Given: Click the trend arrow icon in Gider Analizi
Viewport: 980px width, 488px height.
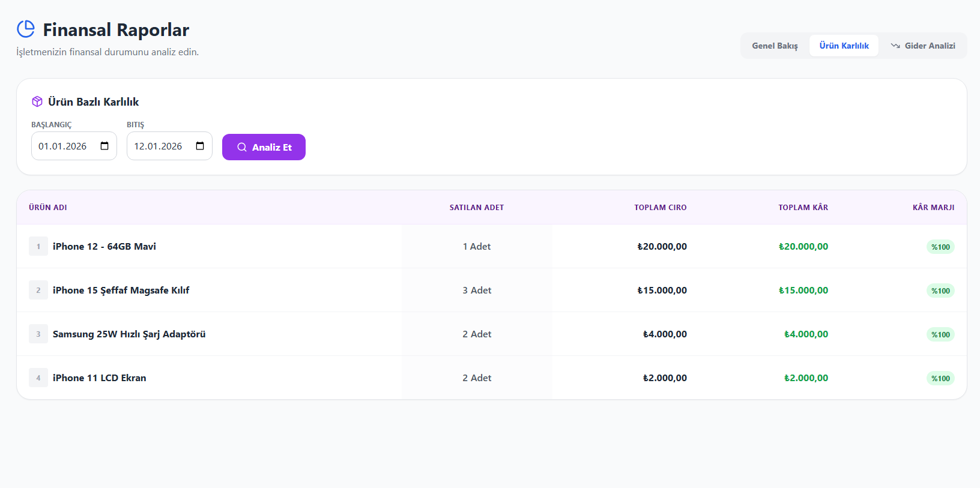Looking at the screenshot, I should point(895,46).
